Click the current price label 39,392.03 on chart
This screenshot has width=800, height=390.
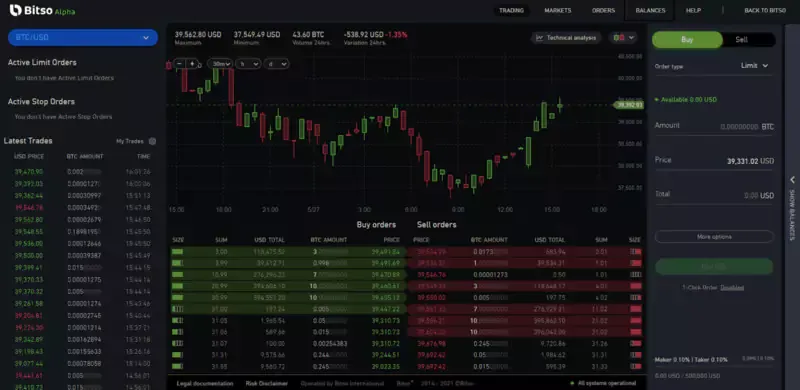pyautogui.click(x=628, y=105)
